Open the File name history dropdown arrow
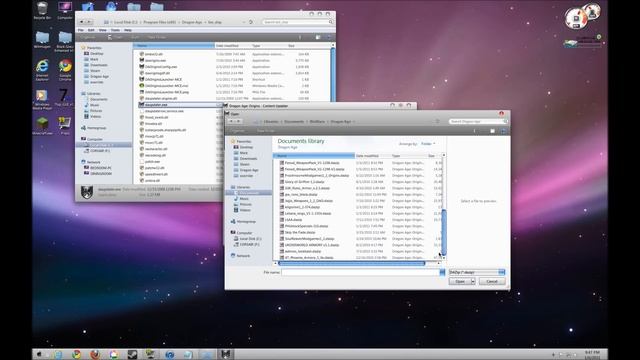640x360 pixels. 442,272
